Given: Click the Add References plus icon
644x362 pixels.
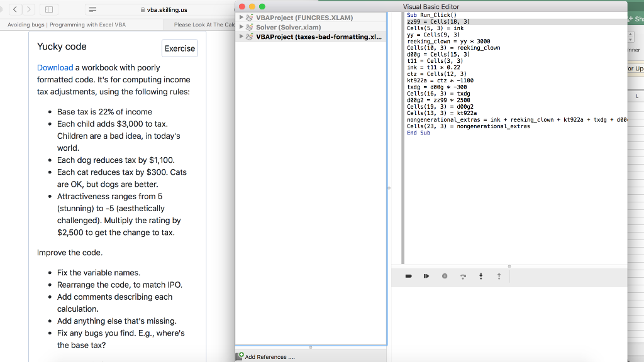Looking at the screenshot, I should click(x=240, y=356).
